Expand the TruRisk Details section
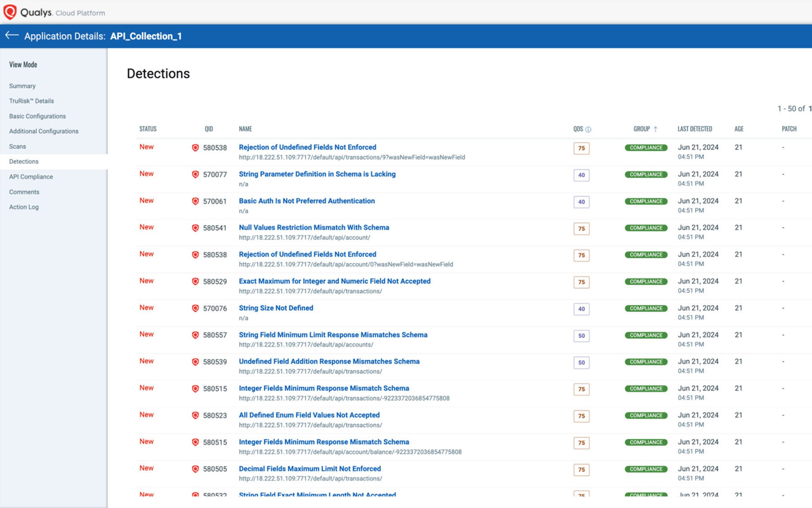 point(31,101)
